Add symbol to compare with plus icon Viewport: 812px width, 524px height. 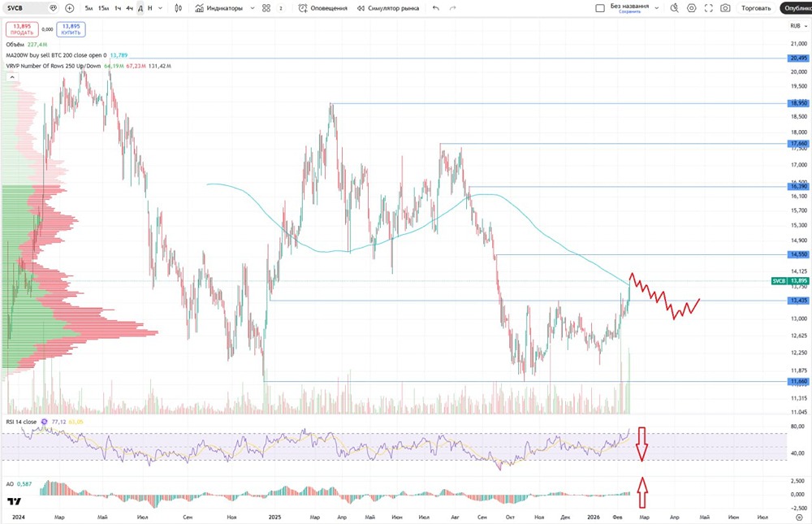[69, 8]
